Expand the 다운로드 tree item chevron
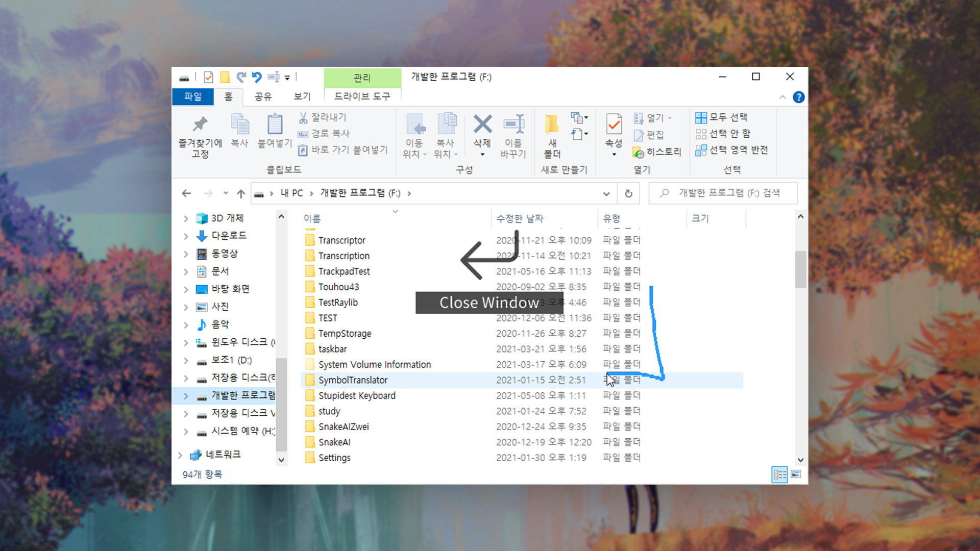Viewport: 980px width, 551px height. [x=186, y=236]
